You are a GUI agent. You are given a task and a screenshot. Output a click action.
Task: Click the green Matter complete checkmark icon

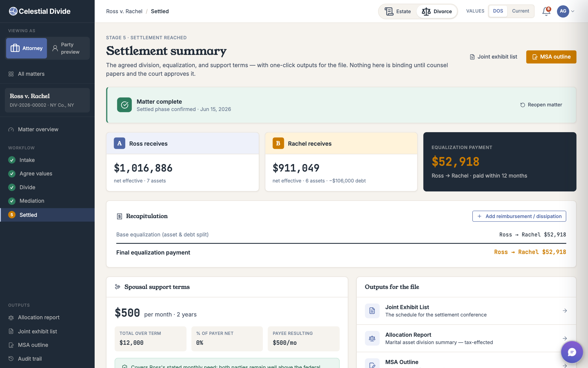point(124,105)
